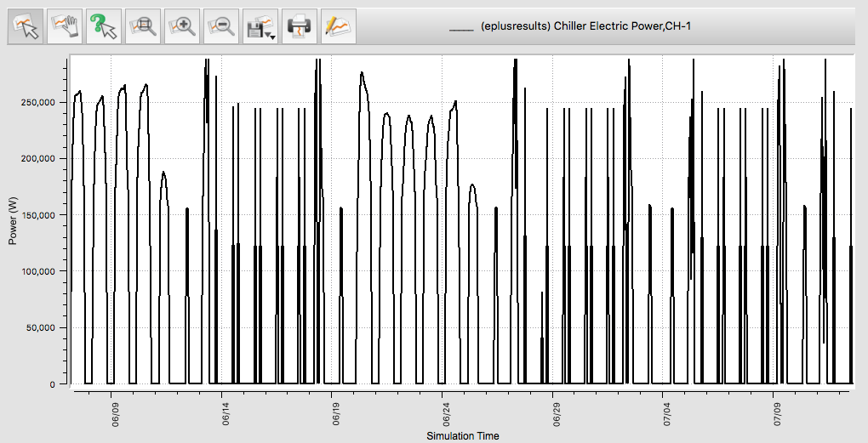Viewport: 868px width, 443px height.
Task: Zoom out of the chart
Action: click(221, 26)
